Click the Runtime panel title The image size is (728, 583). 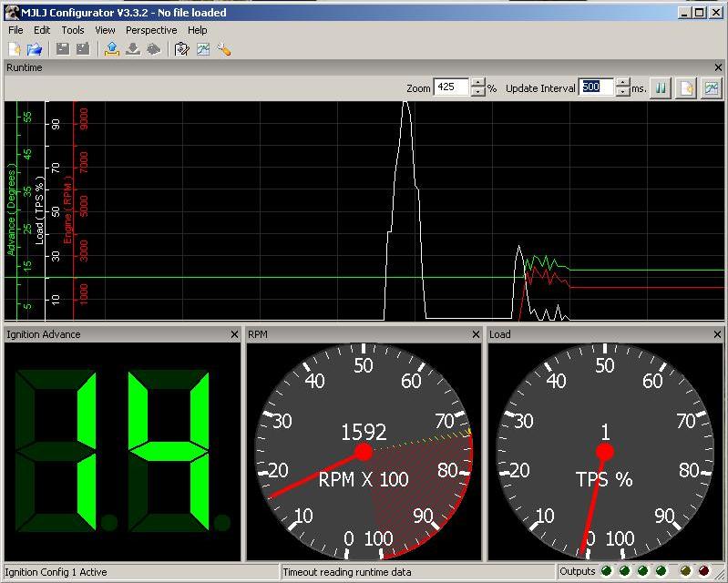(x=25, y=67)
